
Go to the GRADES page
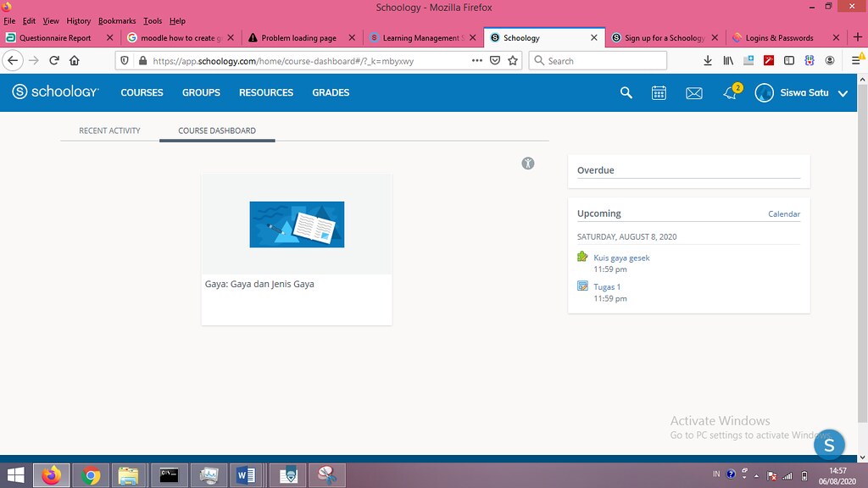(331, 92)
